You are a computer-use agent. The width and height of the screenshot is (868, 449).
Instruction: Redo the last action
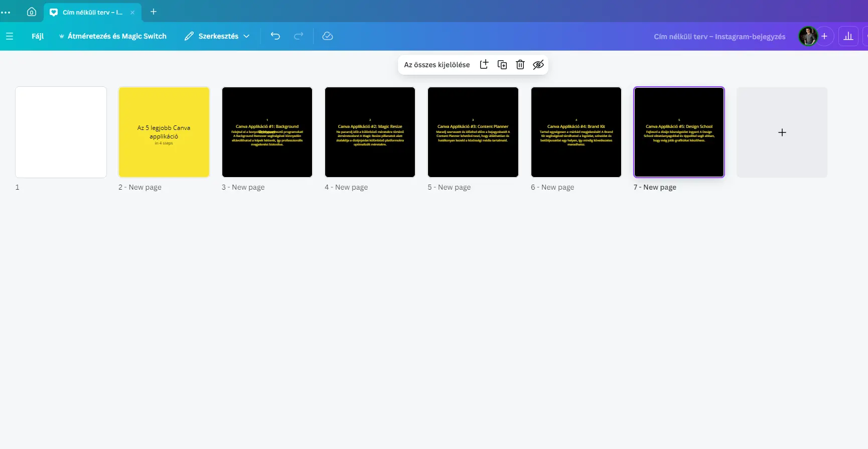[299, 36]
